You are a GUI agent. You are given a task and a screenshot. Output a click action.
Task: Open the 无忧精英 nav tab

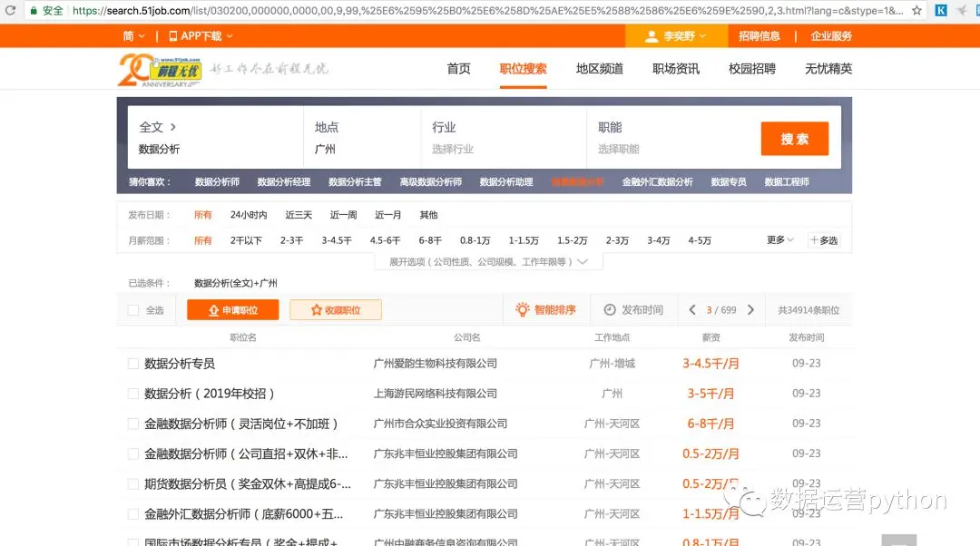[x=828, y=69]
